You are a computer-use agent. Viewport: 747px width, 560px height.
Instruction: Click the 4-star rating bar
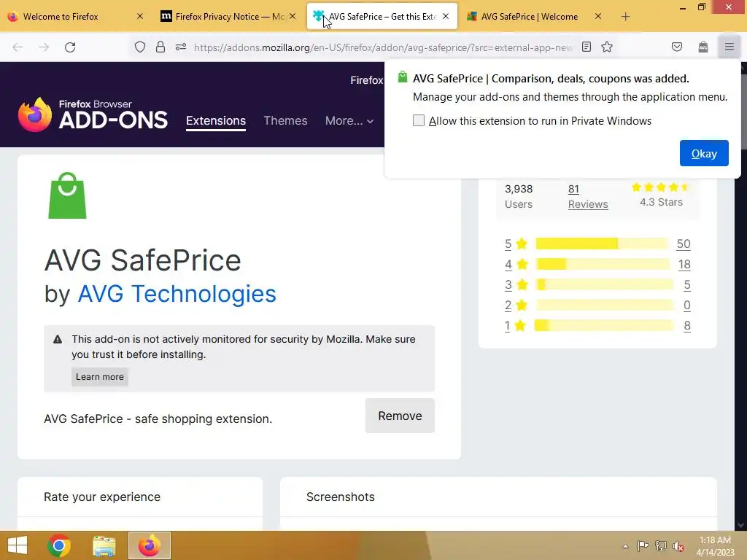coord(602,264)
